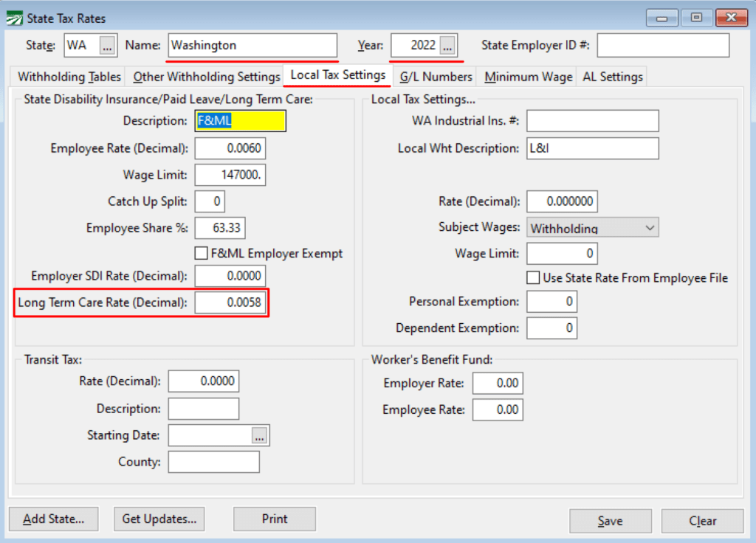Go to G/L Numbers tab
756x543 pixels.
436,77
